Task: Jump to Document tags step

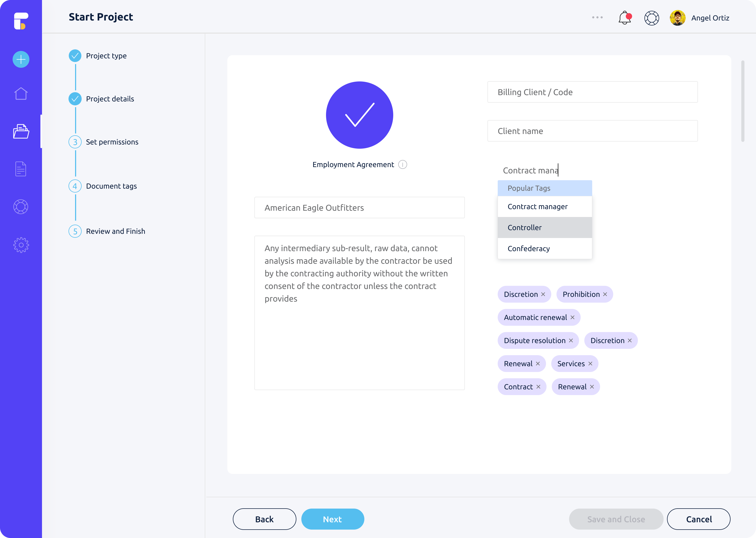Action: (x=111, y=186)
